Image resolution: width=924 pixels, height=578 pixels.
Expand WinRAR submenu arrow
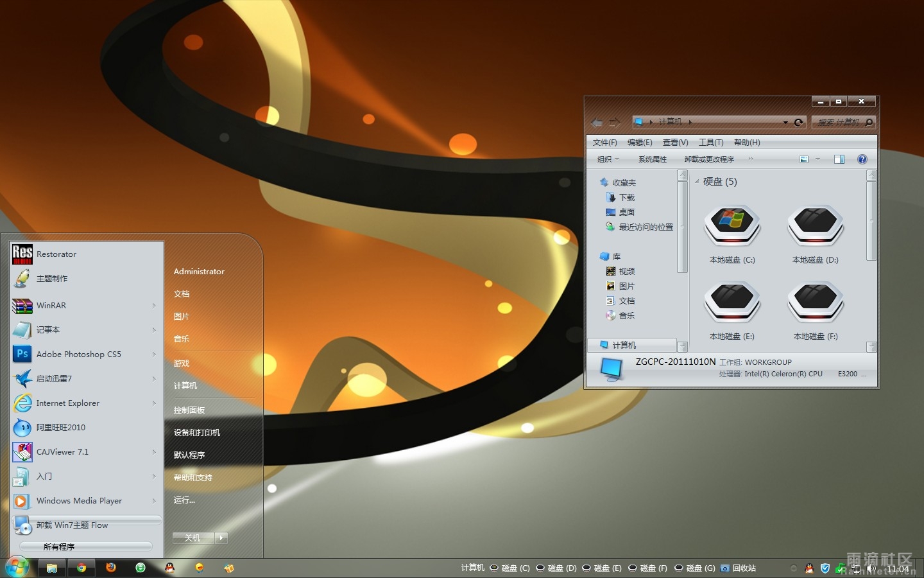coord(155,306)
